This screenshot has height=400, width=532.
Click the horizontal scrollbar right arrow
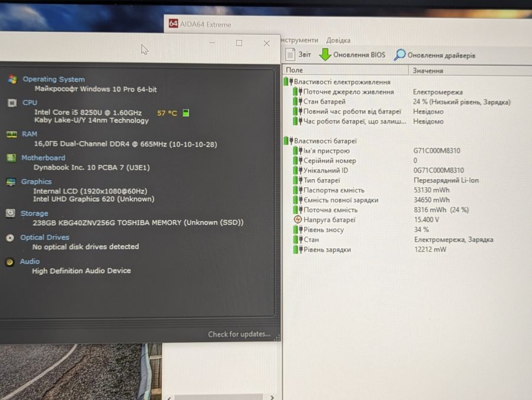[x=272, y=397]
